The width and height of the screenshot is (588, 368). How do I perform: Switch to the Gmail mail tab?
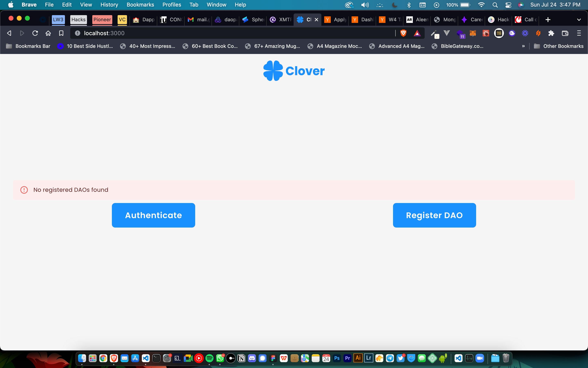coord(198,20)
